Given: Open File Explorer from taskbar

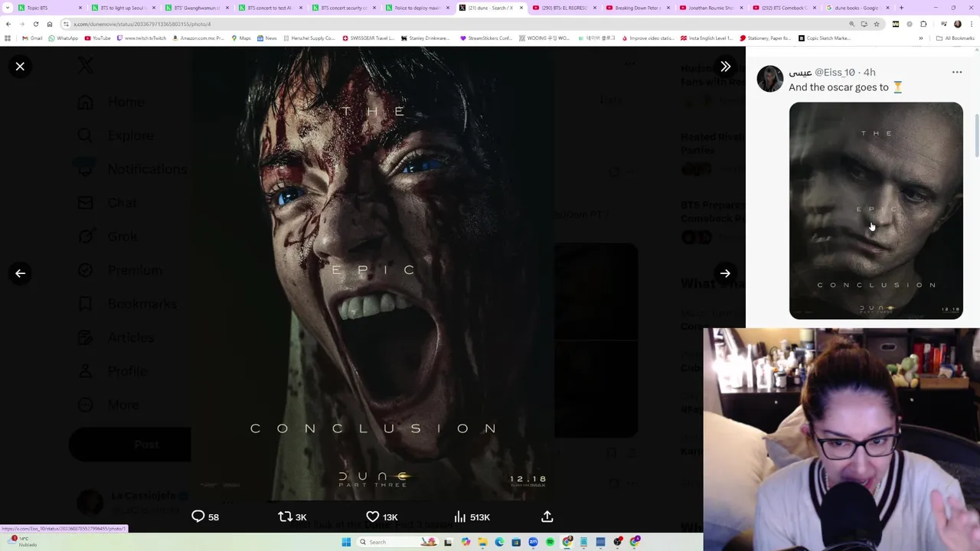Looking at the screenshot, I should [x=482, y=542].
